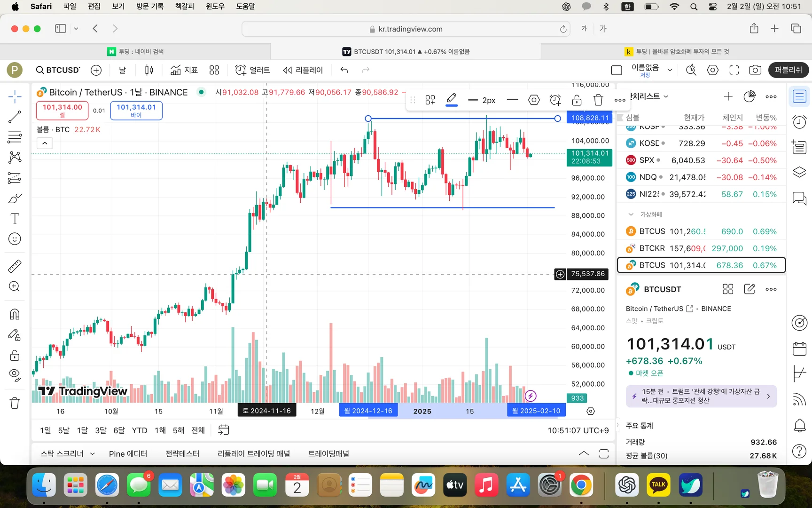Toggle magnet mode for drawings

(15, 314)
